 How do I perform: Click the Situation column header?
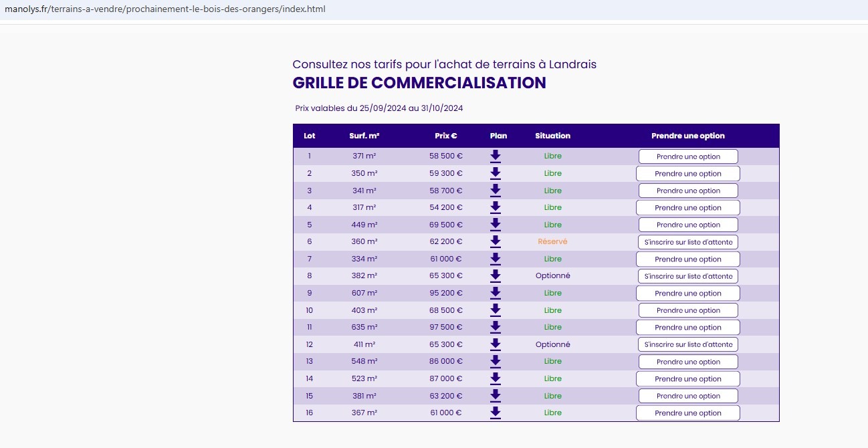click(552, 136)
